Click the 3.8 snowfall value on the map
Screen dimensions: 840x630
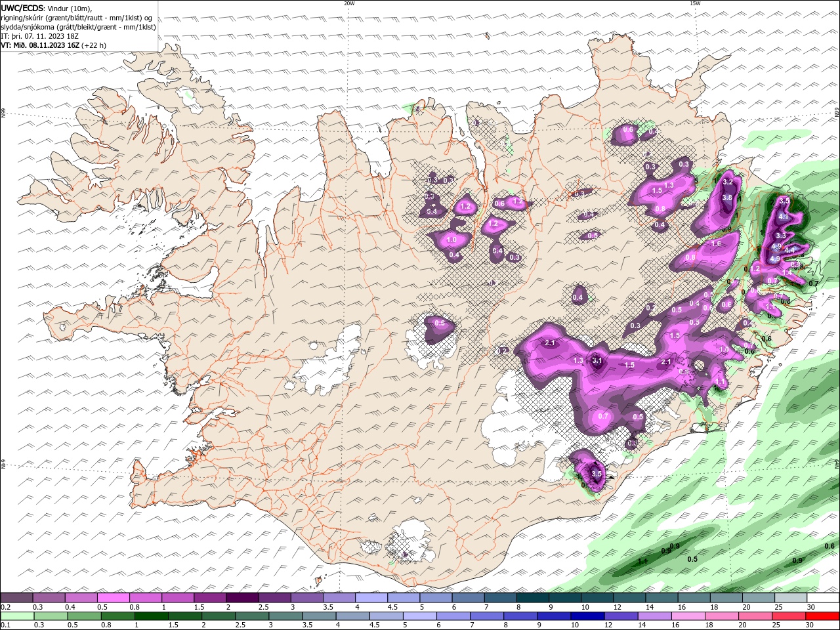click(x=727, y=198)
